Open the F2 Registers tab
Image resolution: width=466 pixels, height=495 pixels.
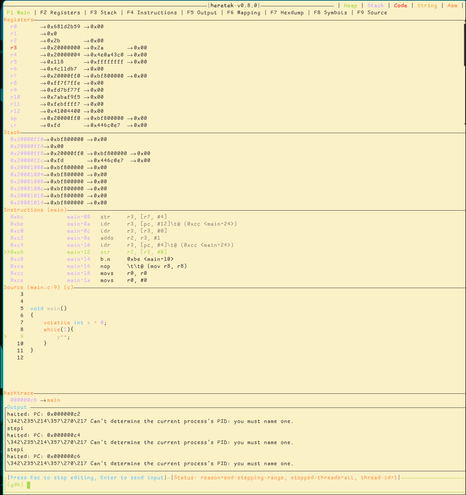pyautogui.click(x=60, y=13)
